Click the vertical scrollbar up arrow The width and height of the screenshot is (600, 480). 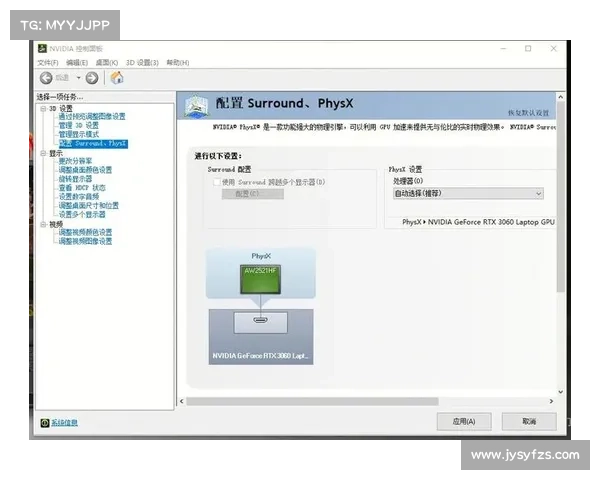(x=561, y=97)
